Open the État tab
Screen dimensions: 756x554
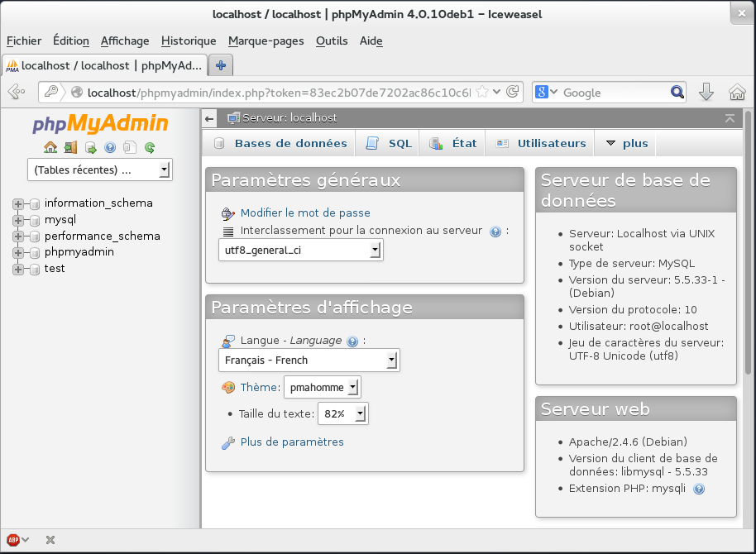[x=452, y=143]
